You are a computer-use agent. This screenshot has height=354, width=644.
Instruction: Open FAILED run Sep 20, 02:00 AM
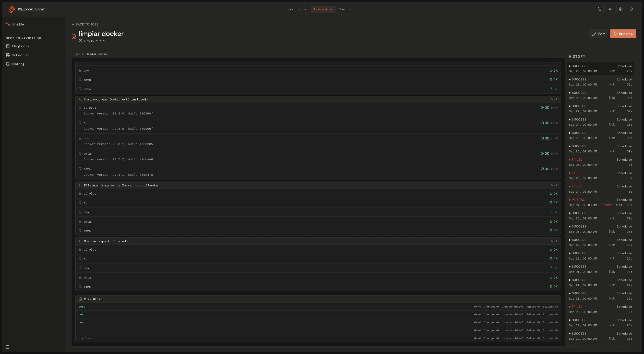pos(600,309)
